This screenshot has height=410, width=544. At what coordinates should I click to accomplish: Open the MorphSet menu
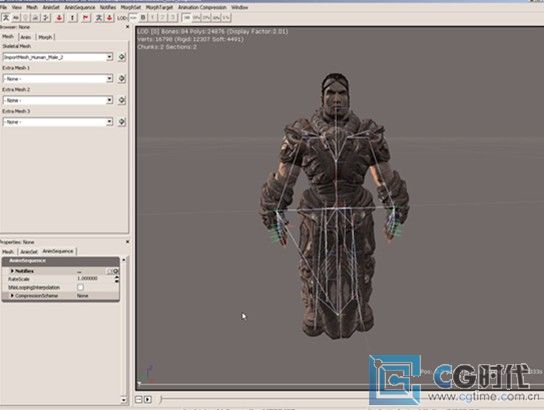tap(131, 7)
